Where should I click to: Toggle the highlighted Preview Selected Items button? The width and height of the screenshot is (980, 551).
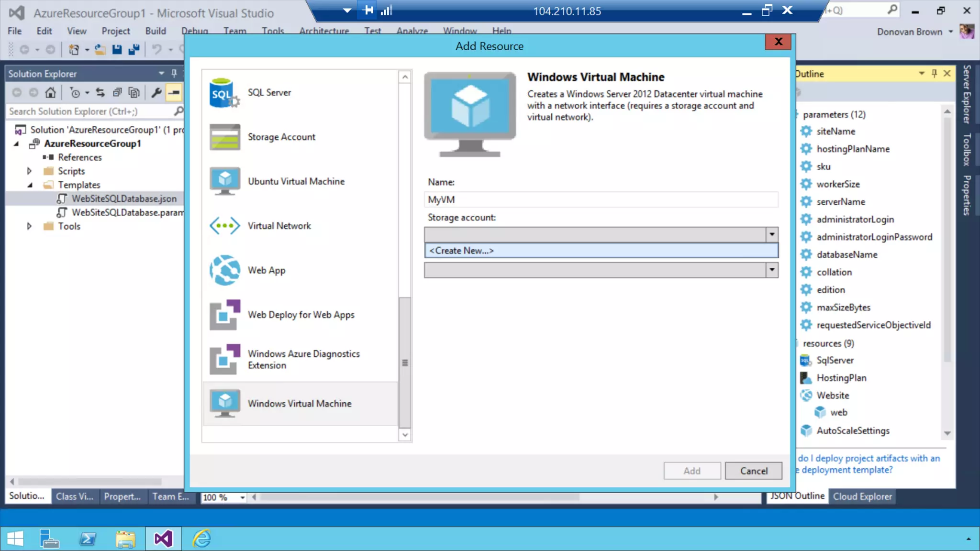point(174,92)
